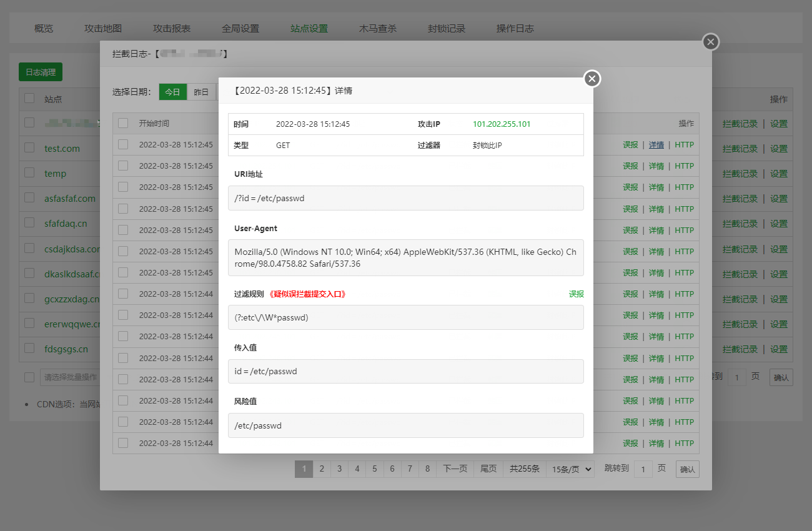The height and width of the screenshot is (531, 812).
Task: Go to page 2 of logs
Action: pos(322,469)
